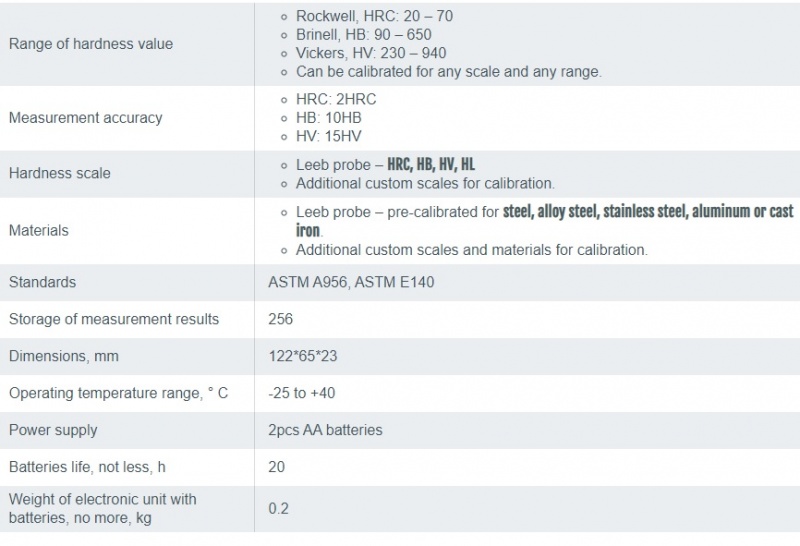800x546 pixels.
Task: Click the '2pcs AA batteries' value
Action: coord(325,431)
